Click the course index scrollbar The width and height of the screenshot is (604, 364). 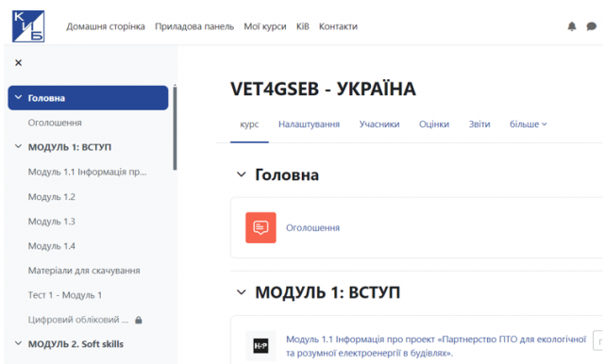(x=175, y=127)
